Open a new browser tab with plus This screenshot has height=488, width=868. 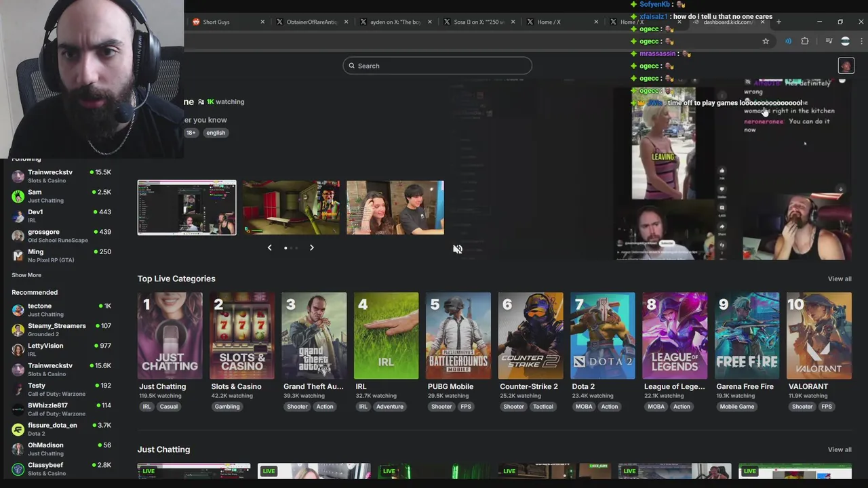coord(778,22)
